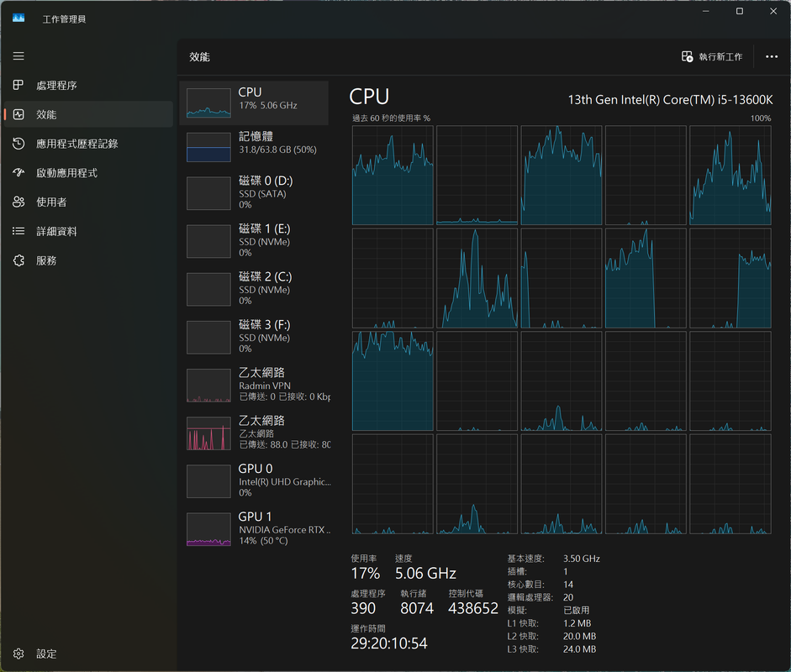Viewport: 791px width, 672px height.
Task: Click the 執行緒 count 8074
Action: tap(417, 608)
